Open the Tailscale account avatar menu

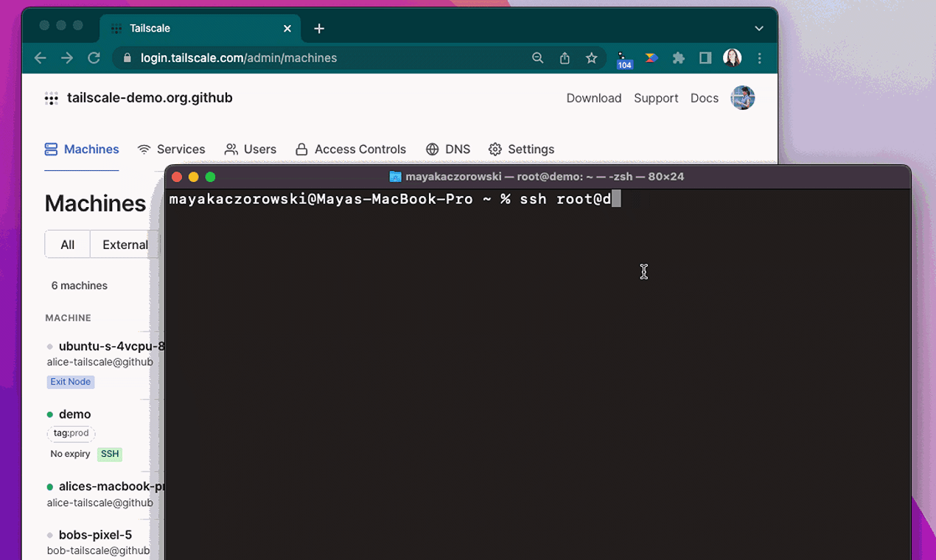pyautogui.click(x=743, y=98)
